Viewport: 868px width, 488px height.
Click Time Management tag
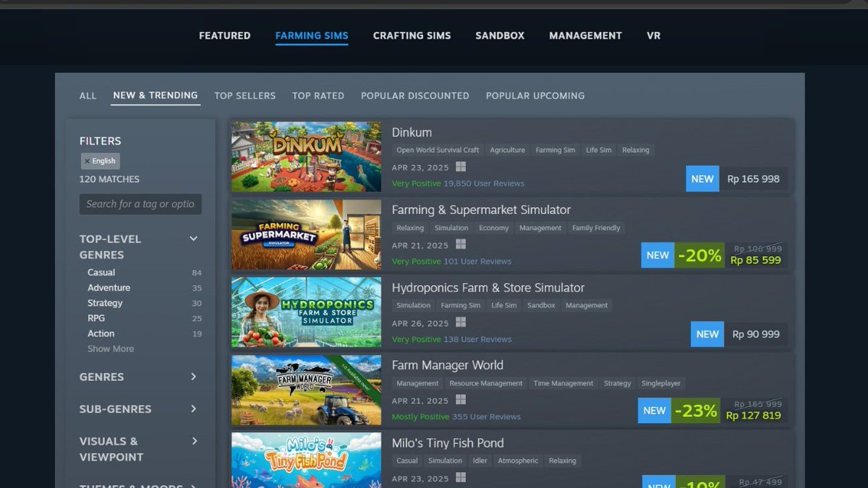pyautogui.click(x=563, y=383)
